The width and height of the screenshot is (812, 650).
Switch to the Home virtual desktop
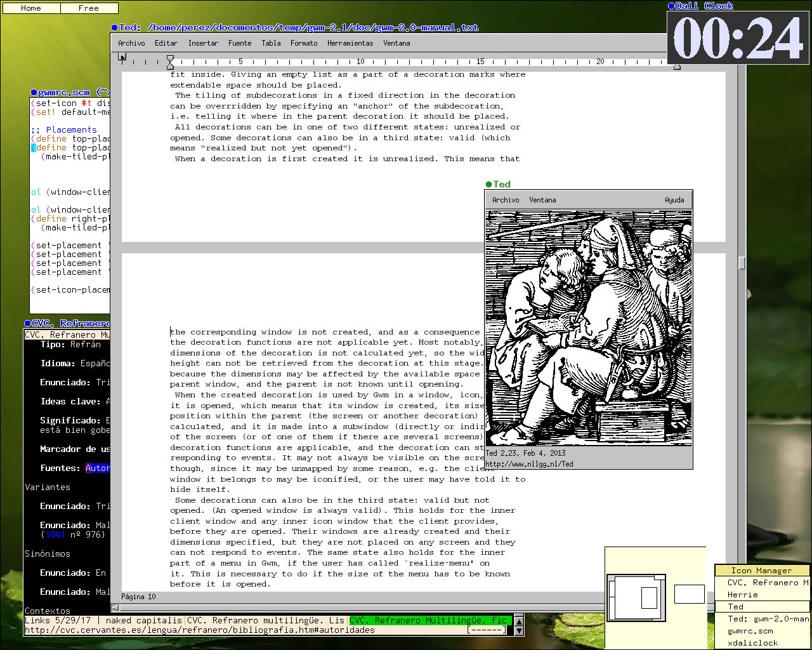pos(31,8)
